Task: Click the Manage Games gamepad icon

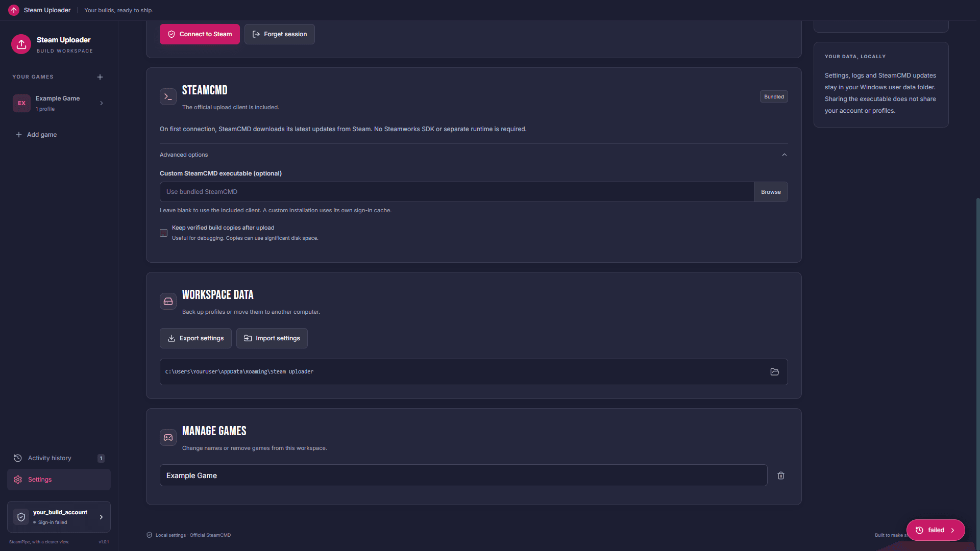Action: point(168,438)
